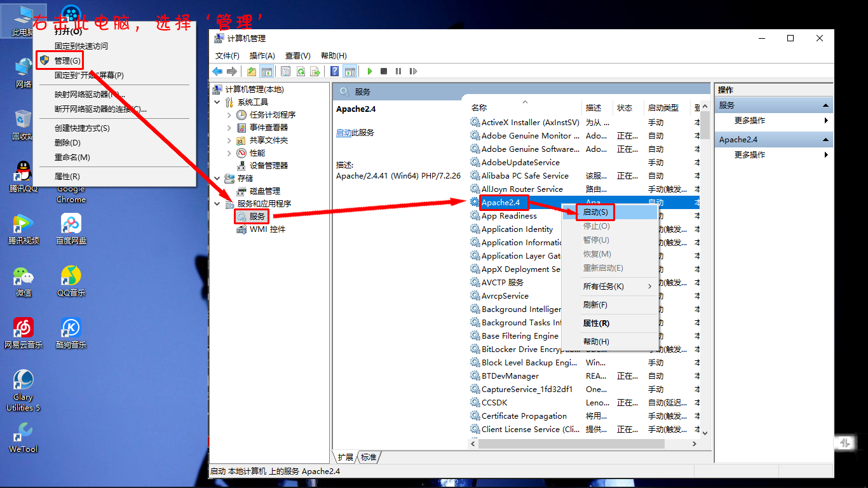Expand the 任务计划程序 tree node

click(229, 114)
